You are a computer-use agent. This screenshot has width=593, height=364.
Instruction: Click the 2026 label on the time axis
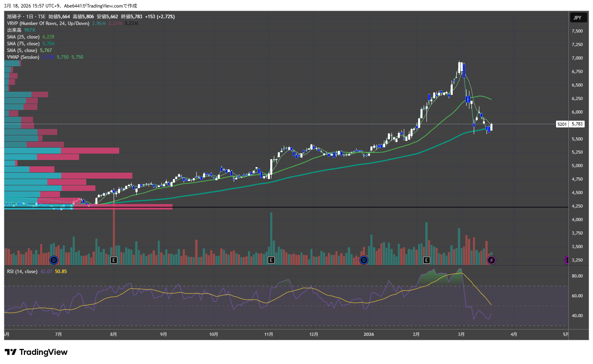[369, 334]
